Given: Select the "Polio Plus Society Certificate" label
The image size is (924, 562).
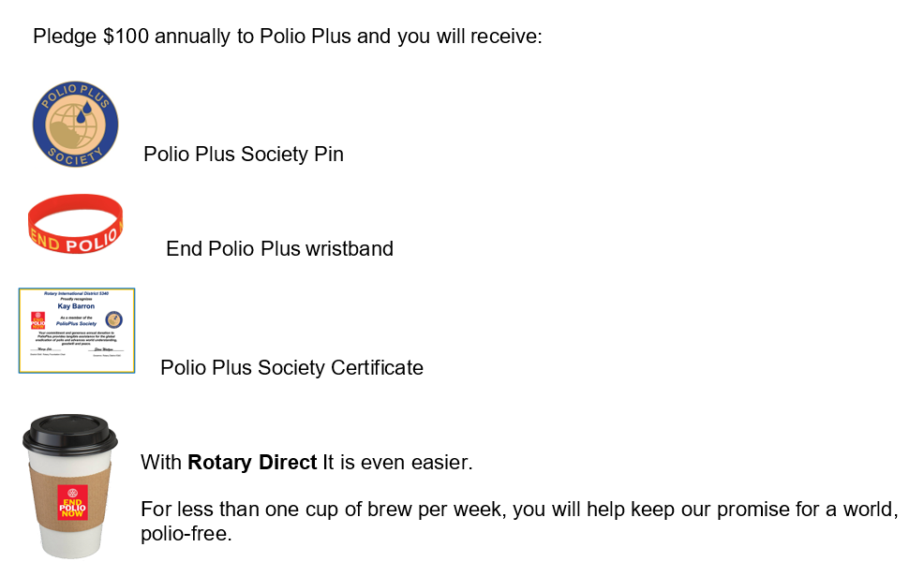Looking at the screenshot, I should point(291,368).
